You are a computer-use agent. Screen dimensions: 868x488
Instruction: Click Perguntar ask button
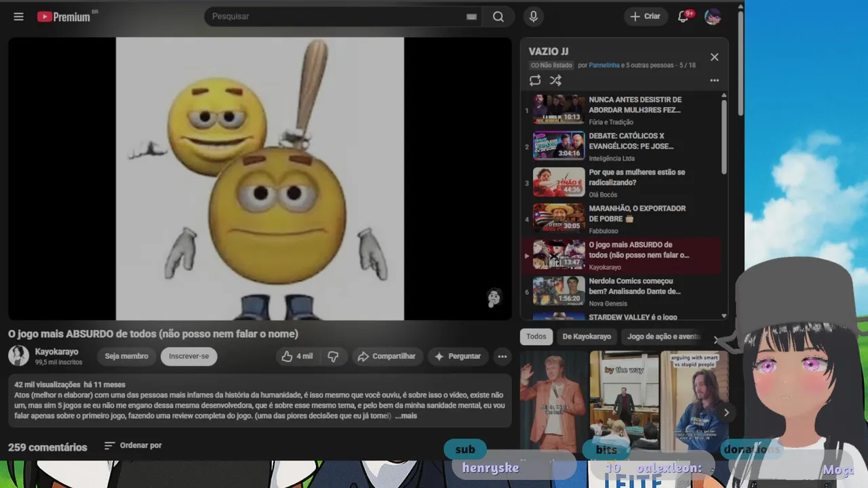coord(458,357)
